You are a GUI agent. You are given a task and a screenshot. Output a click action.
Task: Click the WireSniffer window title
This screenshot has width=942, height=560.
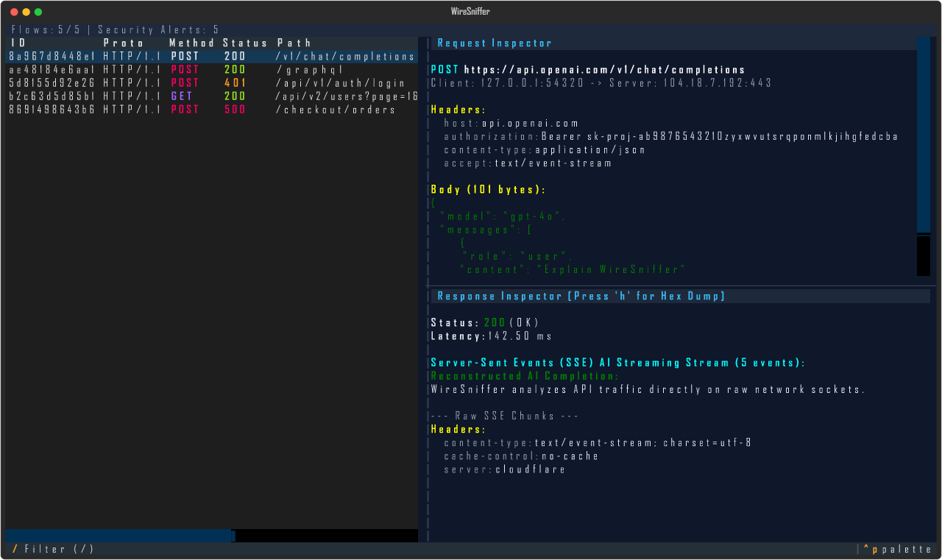tap(471, 12)
